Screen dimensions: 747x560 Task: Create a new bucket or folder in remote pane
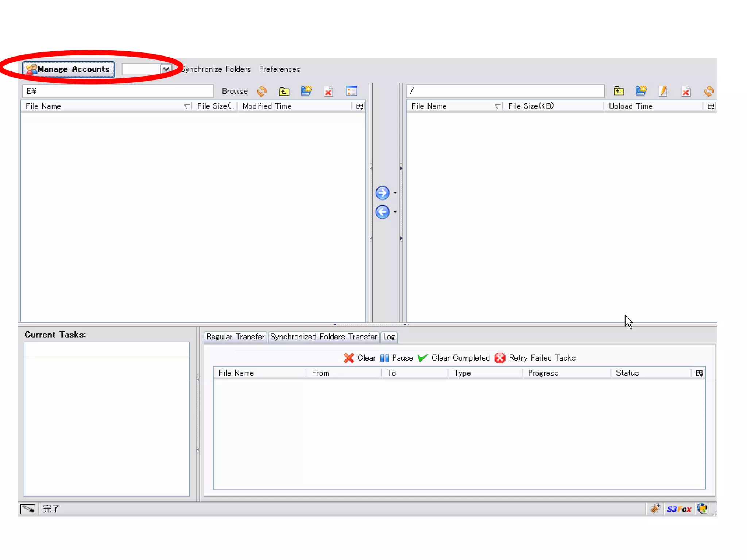coord(641,91)
